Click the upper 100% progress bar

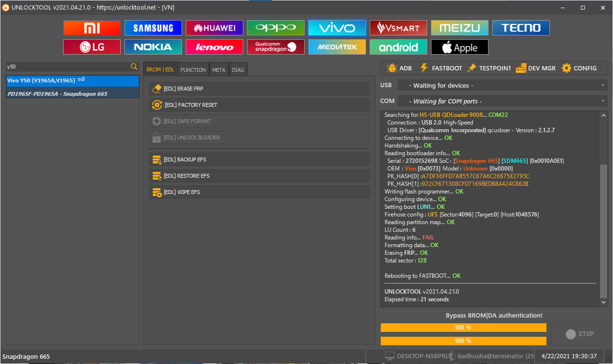click(x=464, y=328)
